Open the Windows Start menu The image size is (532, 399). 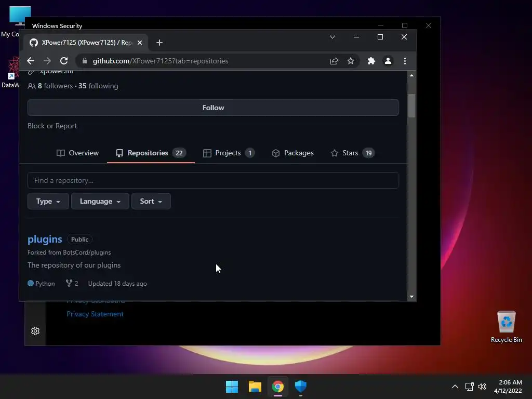tap(232, 387)
